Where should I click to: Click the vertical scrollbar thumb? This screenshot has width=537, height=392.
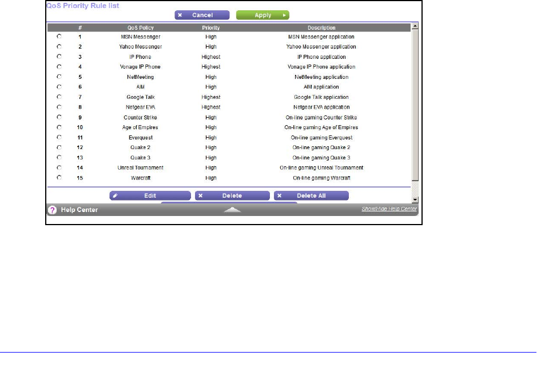point(415,105)
